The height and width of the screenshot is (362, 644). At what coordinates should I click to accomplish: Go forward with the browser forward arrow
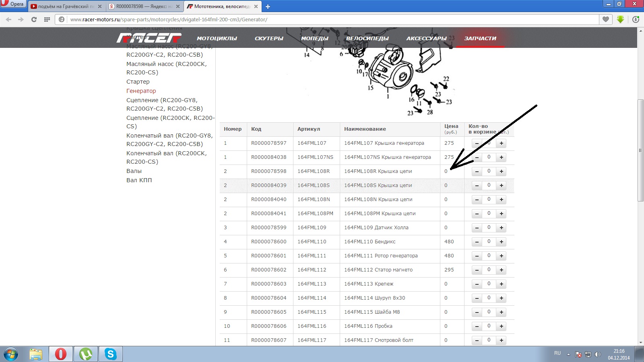[21, 19]
